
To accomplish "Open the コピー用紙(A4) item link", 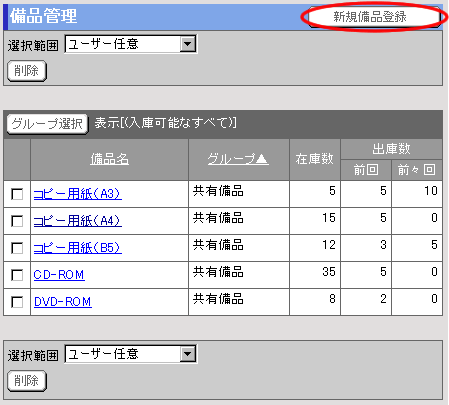I will click(78, 221).
